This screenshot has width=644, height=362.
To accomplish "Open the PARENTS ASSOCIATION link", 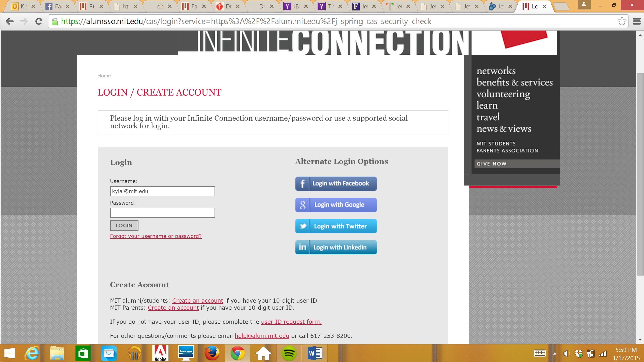I will (x=507, y=151).
